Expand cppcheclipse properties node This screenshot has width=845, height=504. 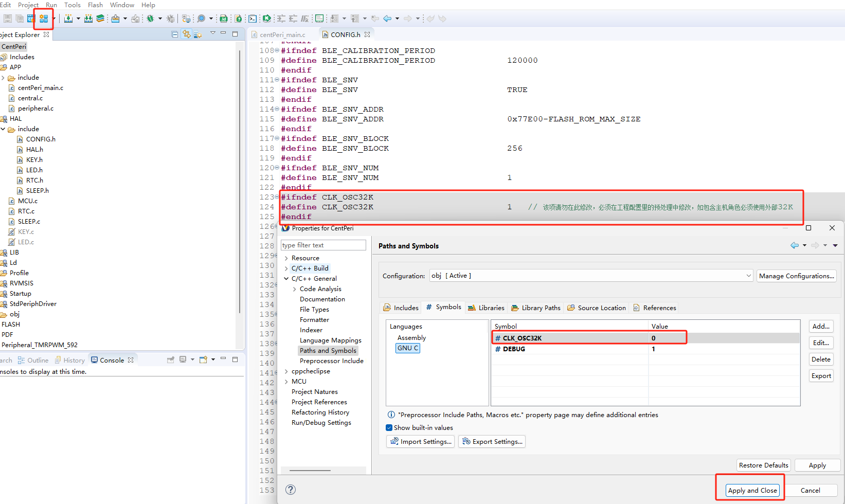point(286,371)
